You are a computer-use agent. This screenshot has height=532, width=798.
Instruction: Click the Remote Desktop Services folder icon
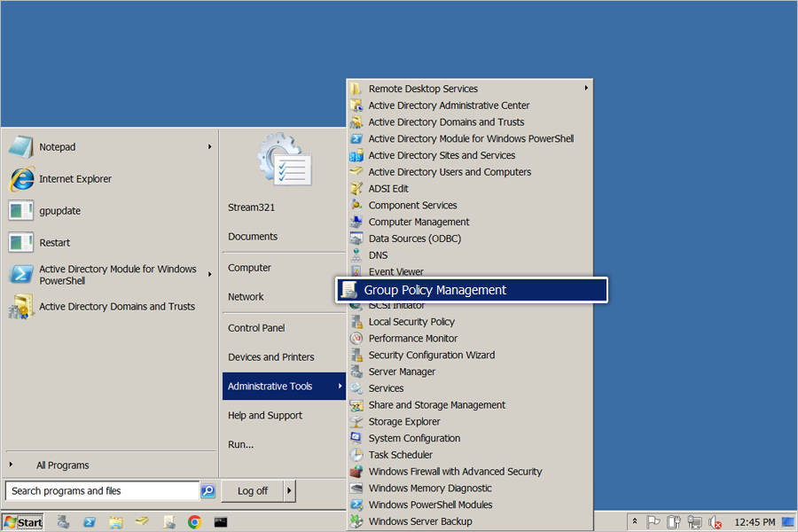(x=356, y=89)
